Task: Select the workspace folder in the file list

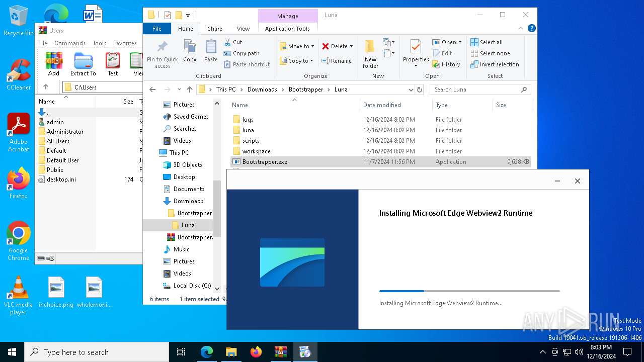Action: (x=380, y=151)
